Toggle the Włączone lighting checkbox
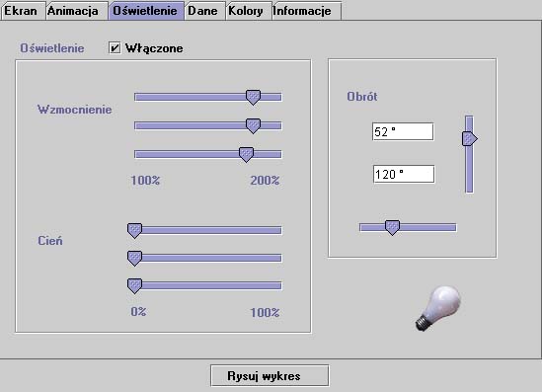 click(115, 47)
